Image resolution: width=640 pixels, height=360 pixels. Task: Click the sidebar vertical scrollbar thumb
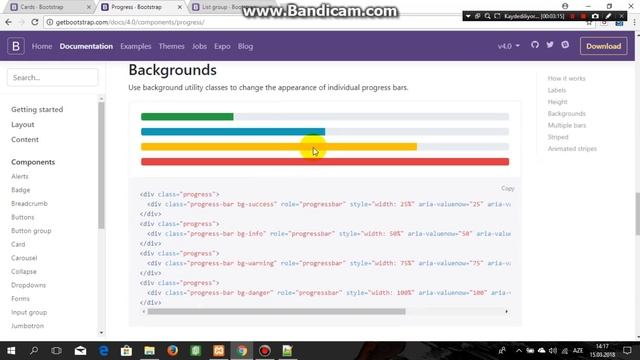click(101, 165)
